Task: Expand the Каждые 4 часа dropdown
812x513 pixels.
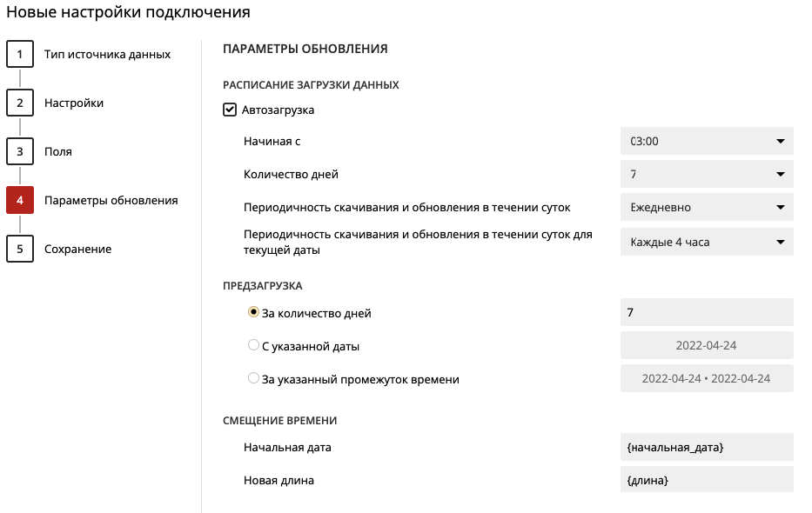Action: (x=707, y=242)
